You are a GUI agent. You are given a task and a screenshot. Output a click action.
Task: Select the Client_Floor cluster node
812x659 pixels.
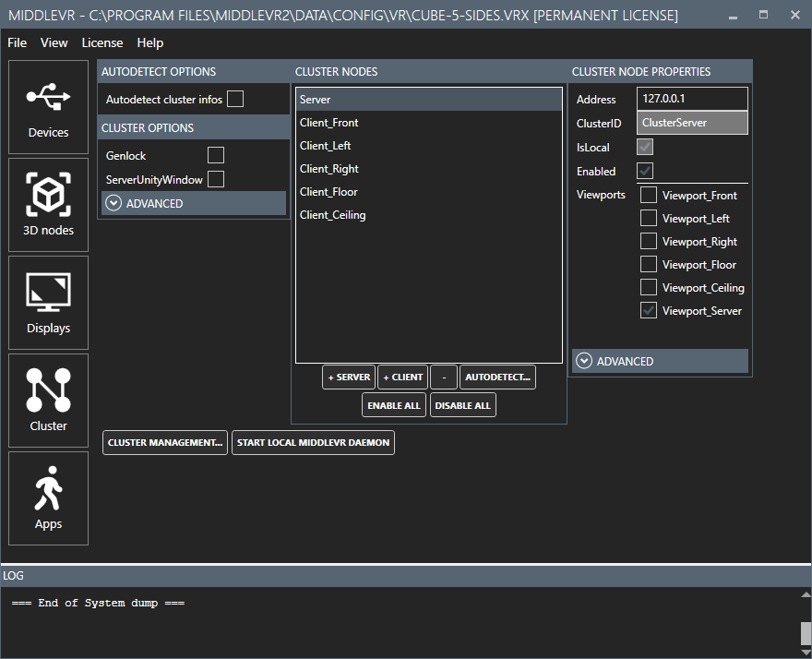coord(429,192)
